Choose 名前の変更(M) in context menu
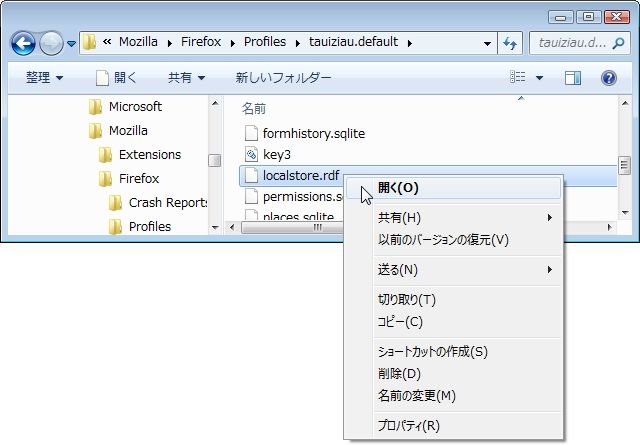Image resolution: width=640 pixels, height=445 pixels. point(453,396)
